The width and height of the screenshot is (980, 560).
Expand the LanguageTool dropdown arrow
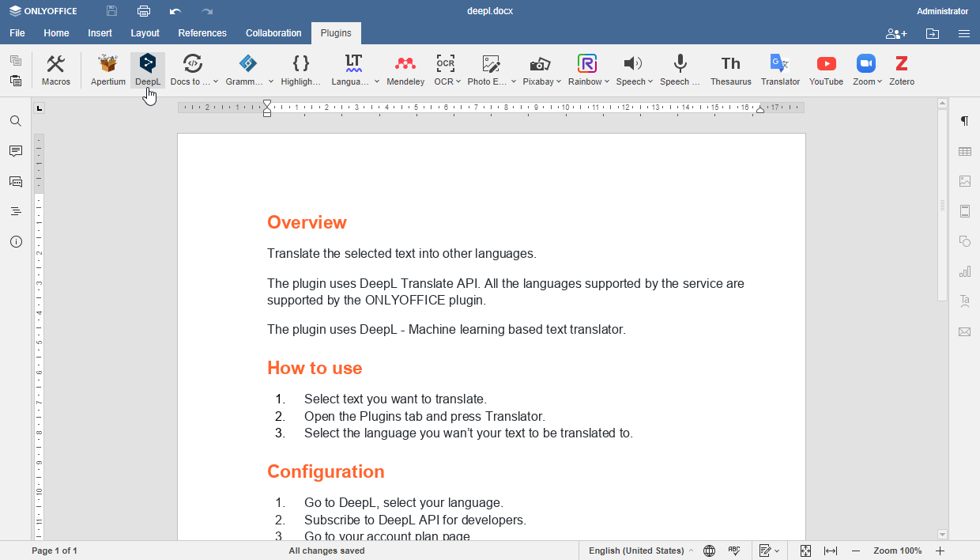point(376,81)
